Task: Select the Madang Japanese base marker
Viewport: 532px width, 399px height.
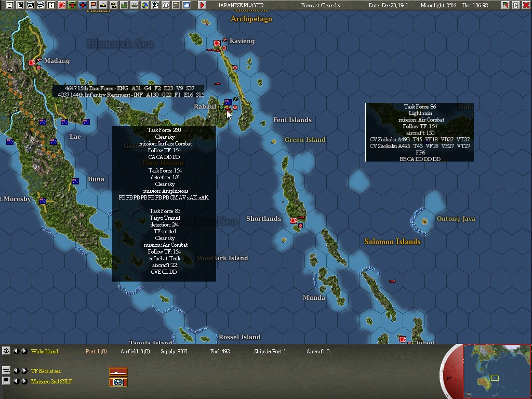Action: [32, 63]
